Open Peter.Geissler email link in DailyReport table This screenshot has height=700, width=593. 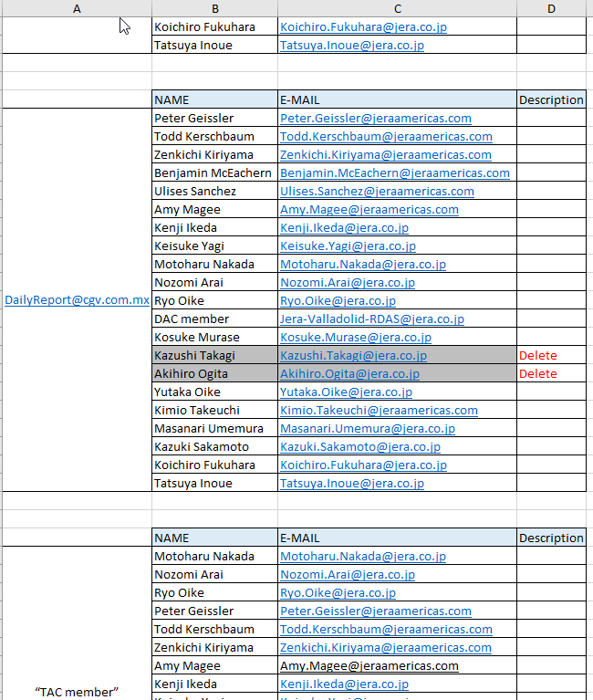[x=376, y=118]
